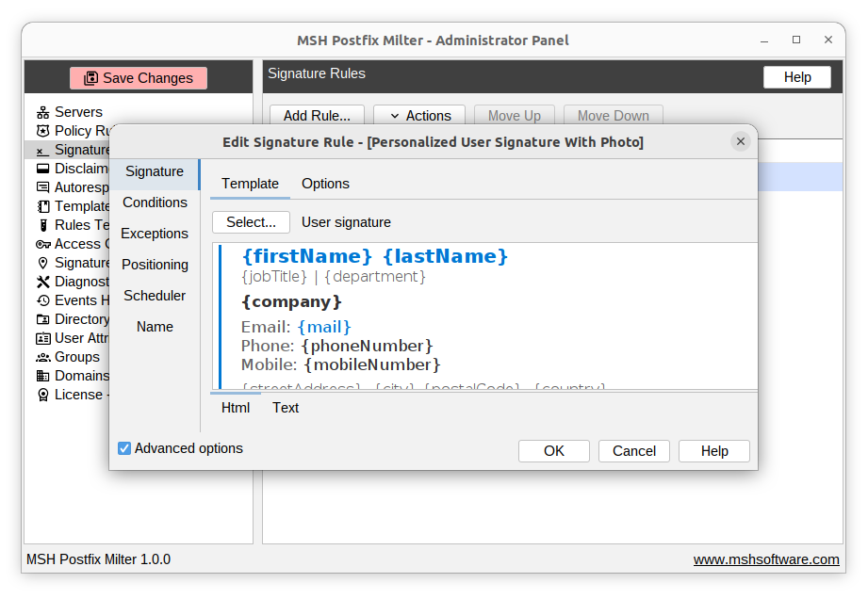The image size is (868, 599).
Task: Click the Events History clock icon
Action: pos(42,300)
